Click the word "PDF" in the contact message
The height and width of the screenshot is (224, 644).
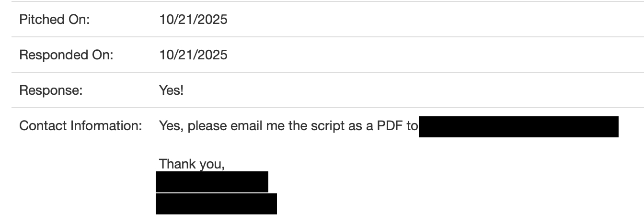[389, 126]
